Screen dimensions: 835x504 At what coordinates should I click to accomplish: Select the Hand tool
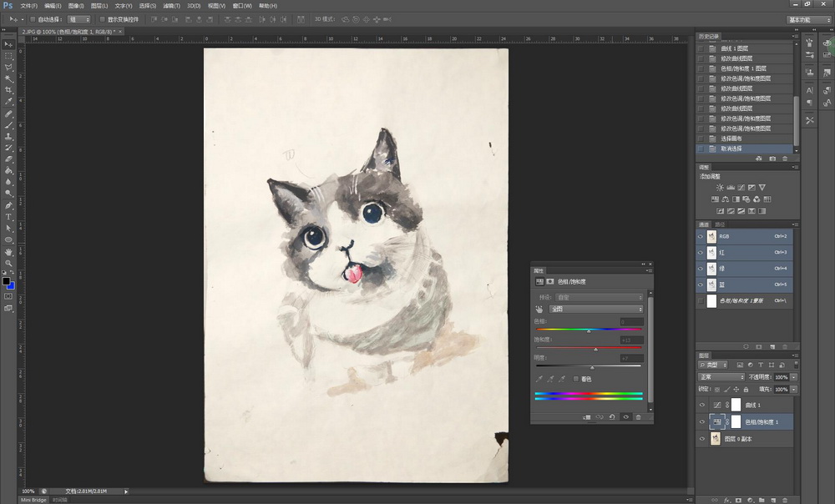click(8, 252)
